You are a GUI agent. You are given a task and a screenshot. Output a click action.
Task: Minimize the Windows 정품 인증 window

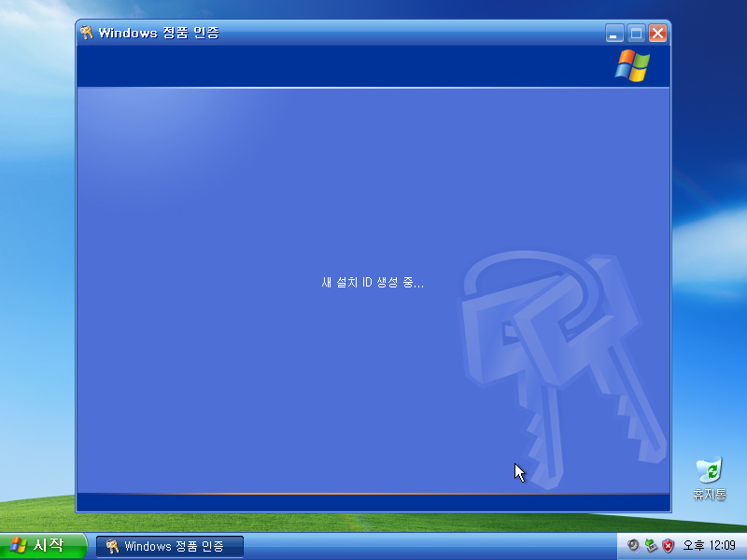[x=614, y=34]
